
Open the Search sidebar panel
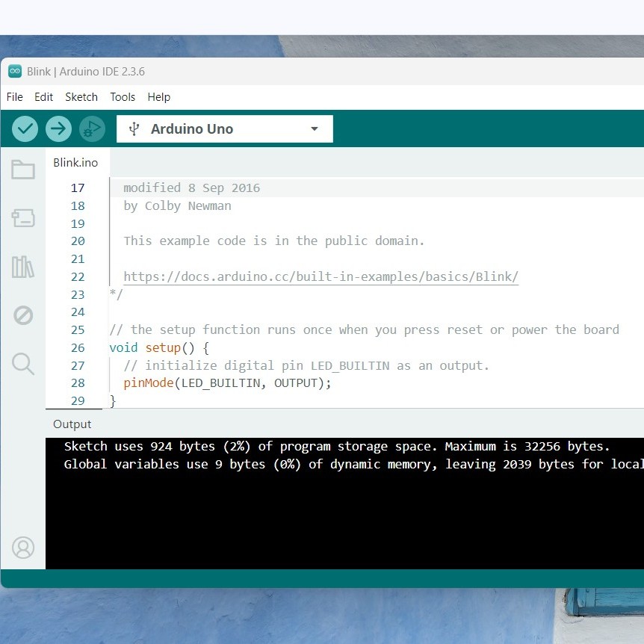click(22, 364)
